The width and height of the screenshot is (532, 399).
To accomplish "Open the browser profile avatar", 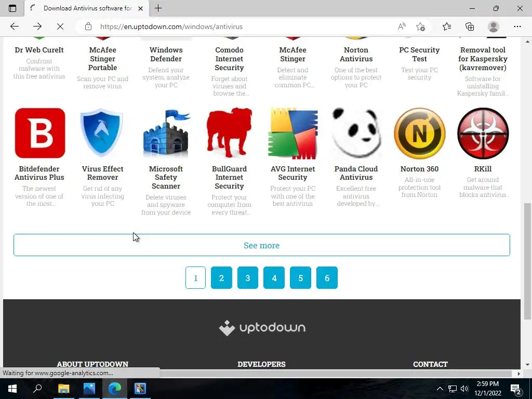I will point(494,26).
